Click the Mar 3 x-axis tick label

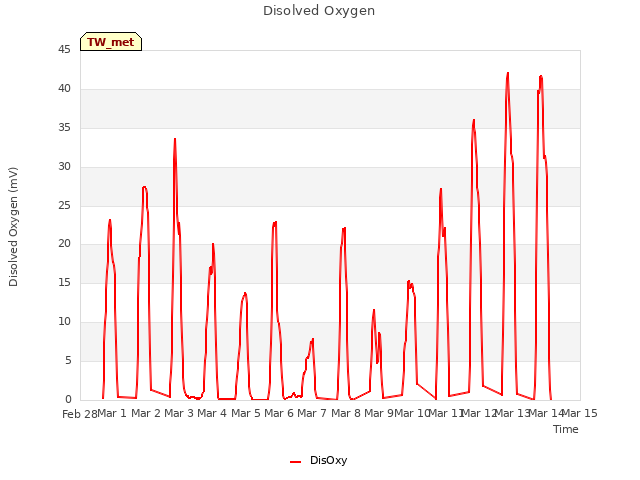[x=179, y=413]
